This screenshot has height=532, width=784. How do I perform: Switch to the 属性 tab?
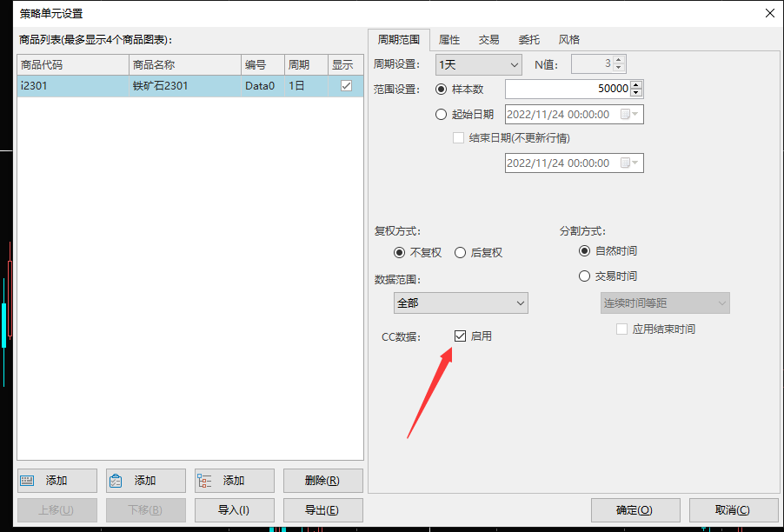click(449, 40)
